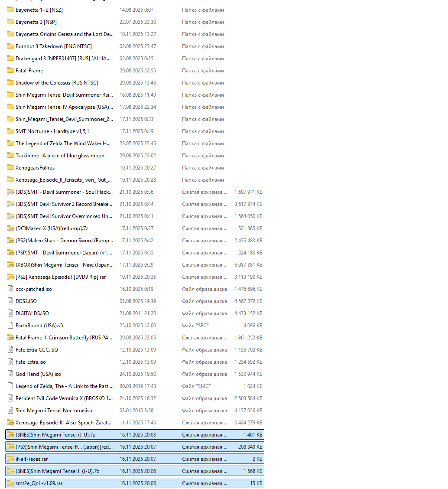Click type Папка с файлами of Fatal_Frame row
This screenshot has height=489, width=448.
(203, 71)
